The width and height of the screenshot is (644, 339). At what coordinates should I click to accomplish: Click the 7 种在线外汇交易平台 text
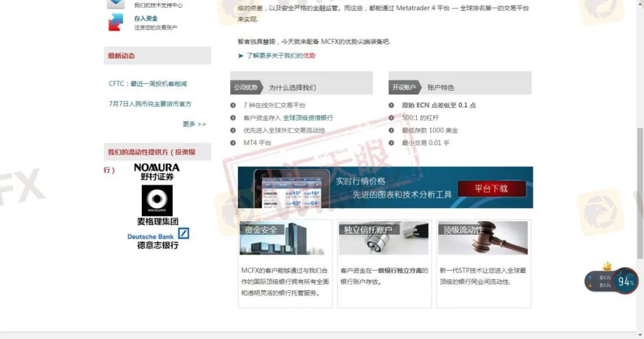(274, 105)
